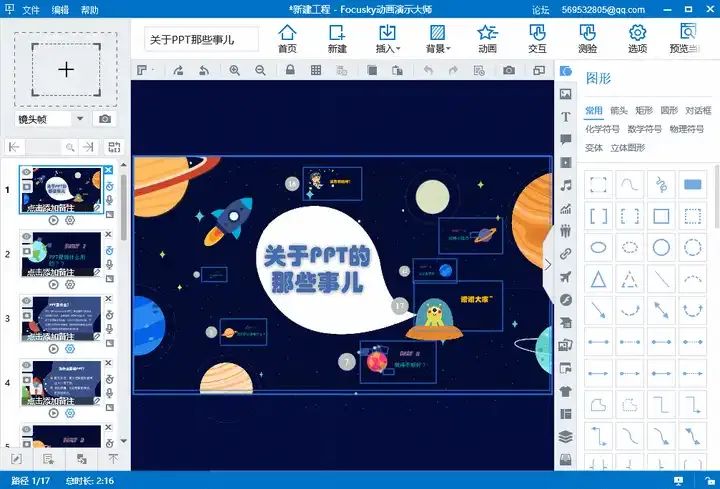The width and height of the screenshot is (720, 489).
Task: Open the image panel in sidebar
Action: [x=566, y=94]
